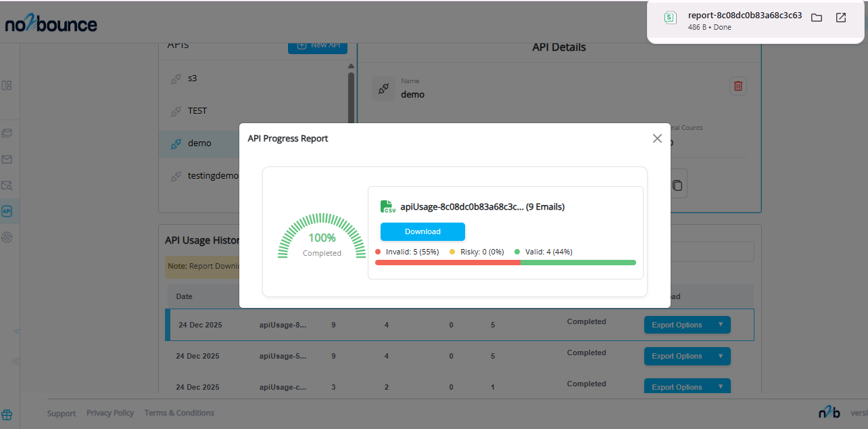Click the no2bounce logo
The width and height of the screenshot is (868, 429).
point(51,23)
